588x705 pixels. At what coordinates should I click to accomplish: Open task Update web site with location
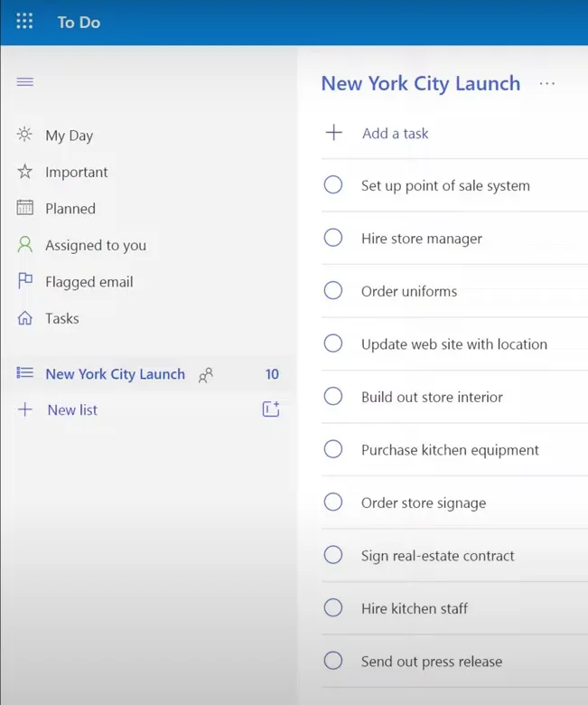(x=454, y=344)
